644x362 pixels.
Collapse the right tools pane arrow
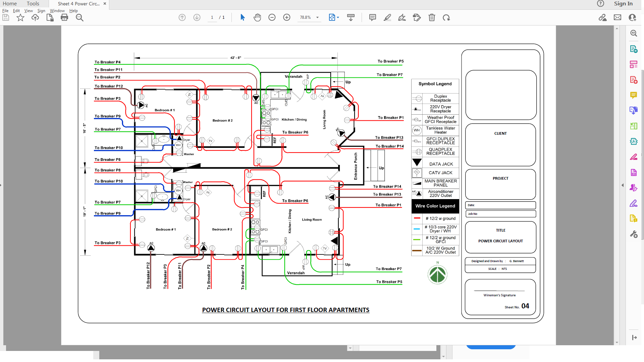[x=623, y=185]
